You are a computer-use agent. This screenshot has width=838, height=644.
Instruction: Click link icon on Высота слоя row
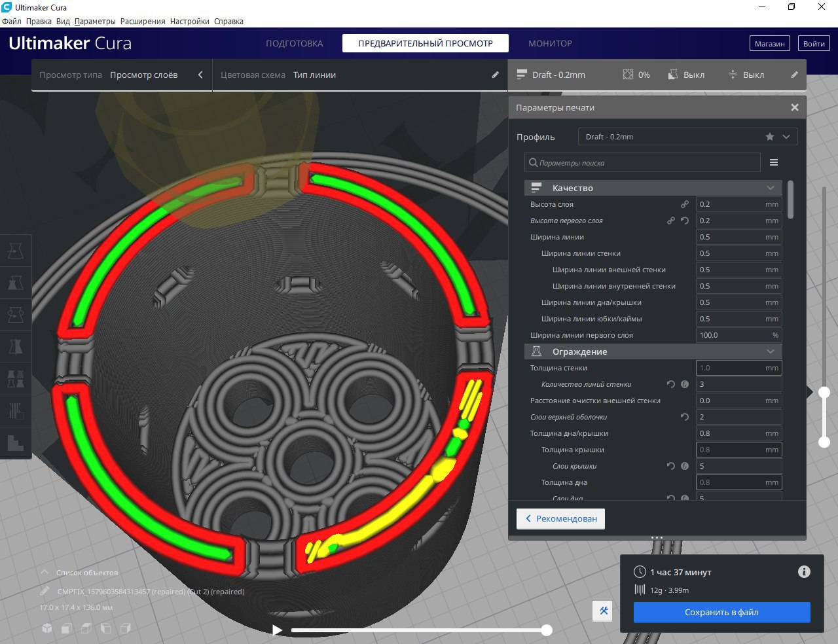(x=685, y=204)
